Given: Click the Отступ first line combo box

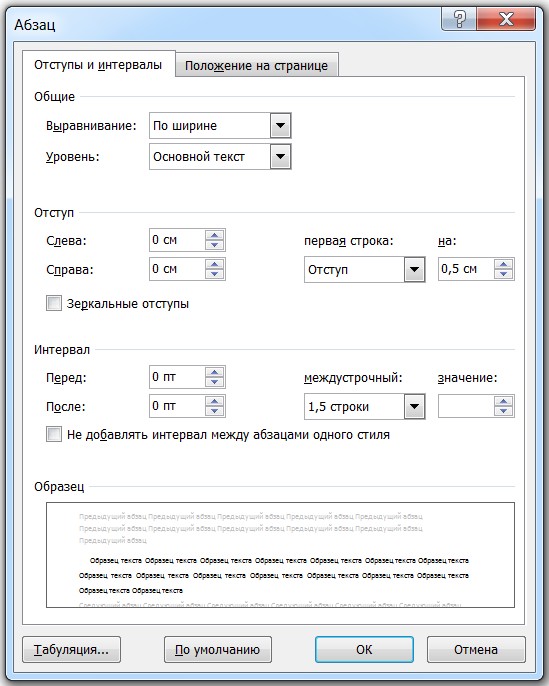Looking at the screenshot, I should pos(365,270).
